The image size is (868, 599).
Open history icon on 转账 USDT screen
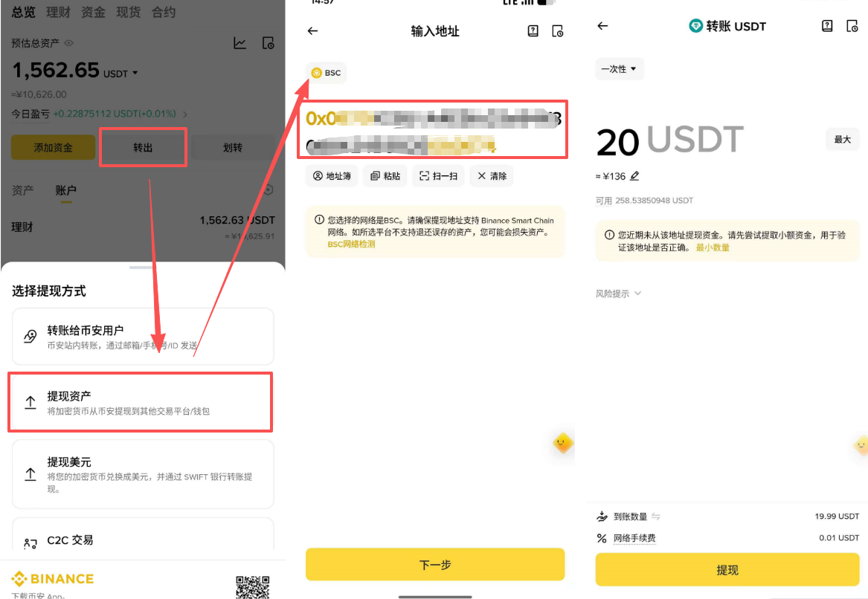tap(852, 25)
